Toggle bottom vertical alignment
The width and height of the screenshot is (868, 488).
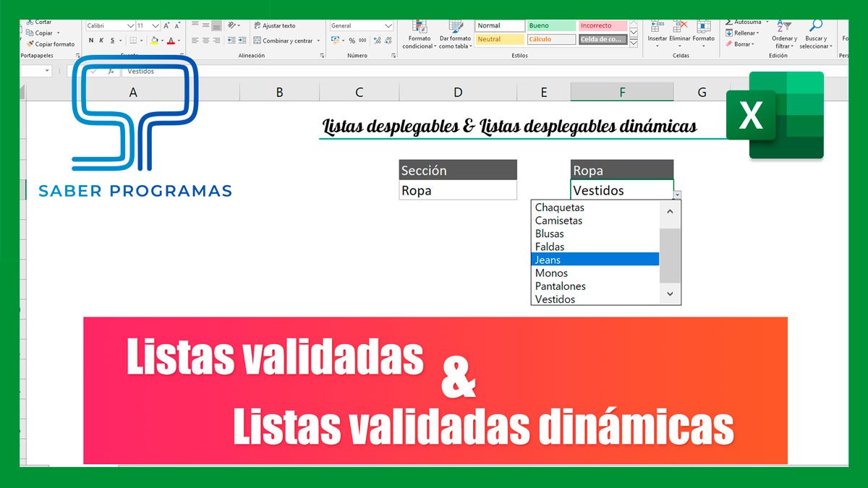tap(216, 25)
